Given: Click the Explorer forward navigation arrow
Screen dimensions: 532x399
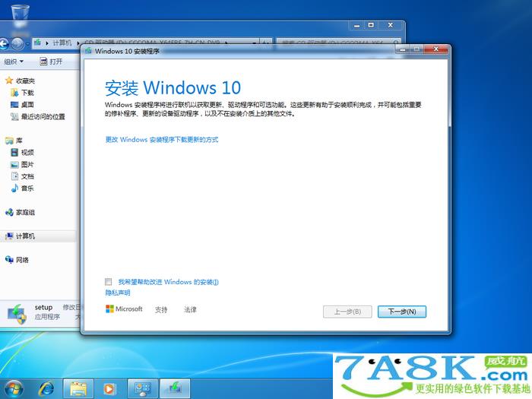Looking at the screenshot, I should (x=17, y=44).
